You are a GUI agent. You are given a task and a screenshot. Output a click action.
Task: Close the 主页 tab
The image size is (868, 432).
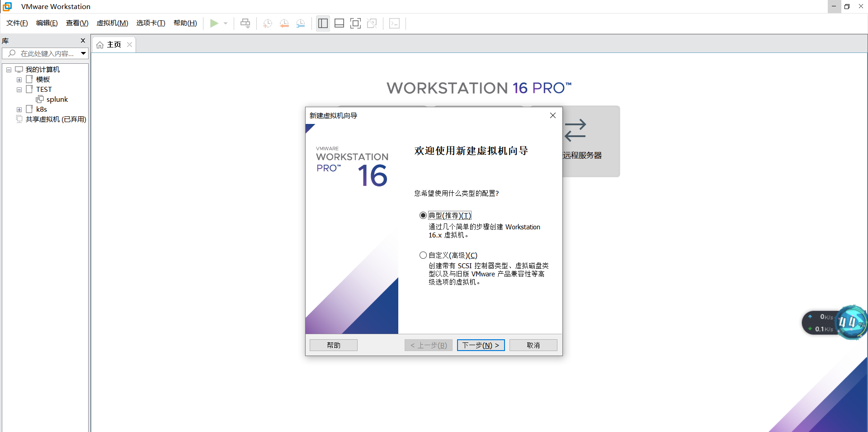tap(129, 44)
